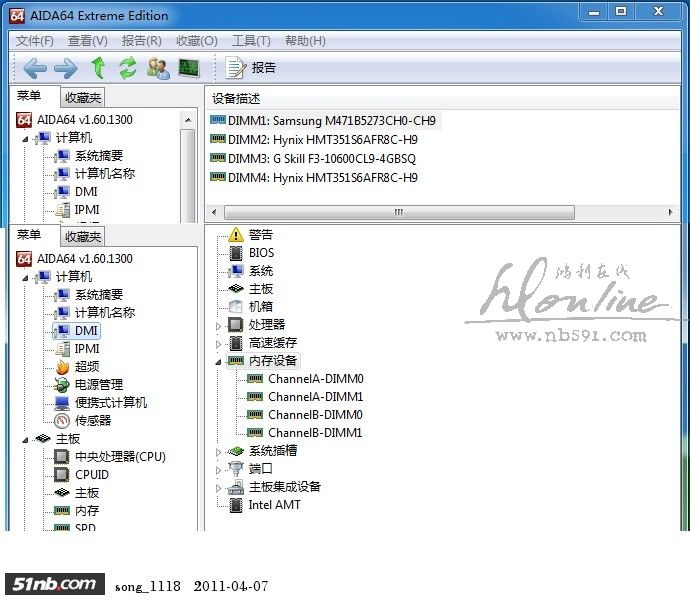The image size is (690, 600).
Task: Open the 工具(T) menu
Action: pyautogui.click(x=251, y=41)
